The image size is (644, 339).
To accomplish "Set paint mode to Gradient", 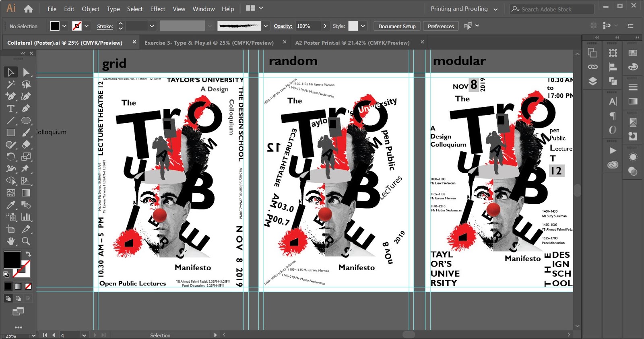I will tap(18, 286).
